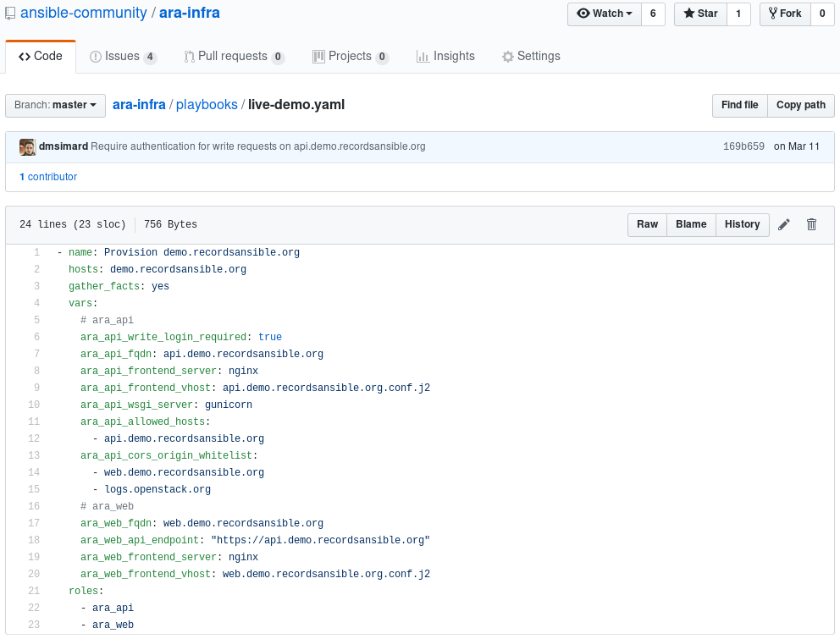Viewport: 840px width, 639px height.
Task: Click the 'https://api.demo.recordsansible.org' string
Action: pos(320,540)
